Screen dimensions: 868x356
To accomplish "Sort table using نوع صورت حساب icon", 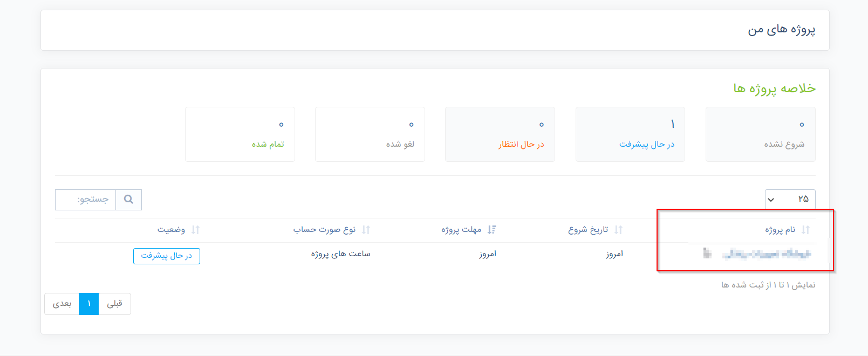I will click(x=366, y=230).
